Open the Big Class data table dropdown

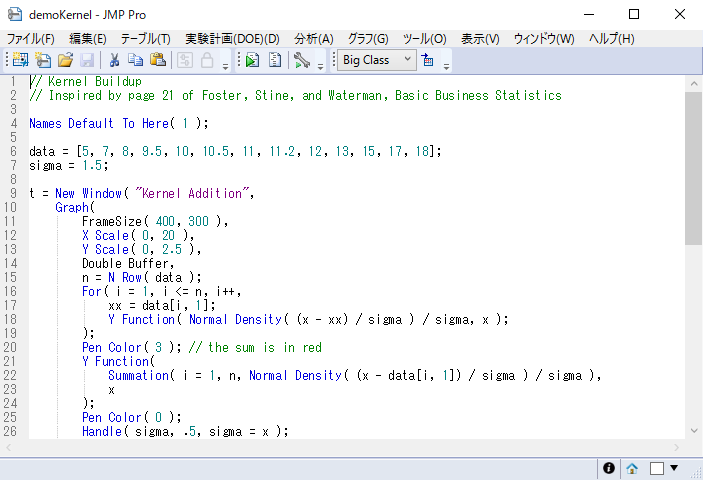coord(376,60)
